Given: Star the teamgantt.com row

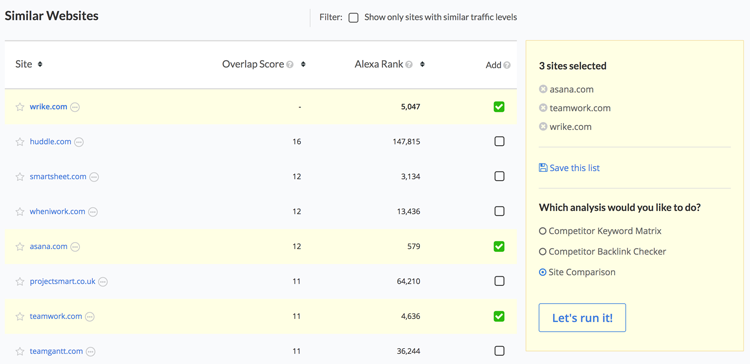Looking at the screenshot, I should (x=20, y=352).
